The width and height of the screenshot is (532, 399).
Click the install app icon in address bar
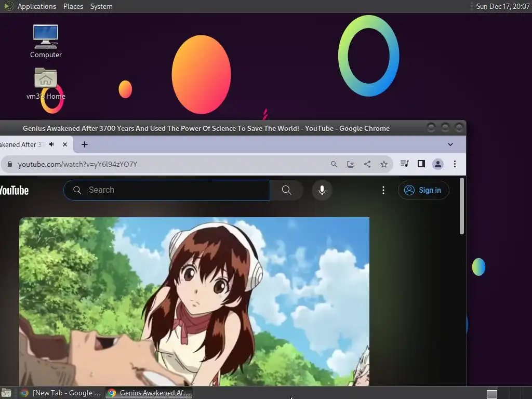[x=351, y=164]
